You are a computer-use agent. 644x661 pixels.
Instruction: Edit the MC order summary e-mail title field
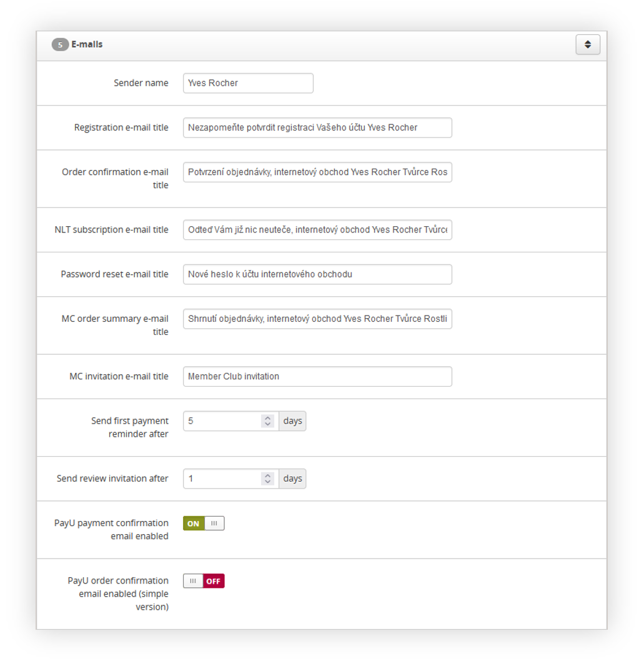(317, 319)
